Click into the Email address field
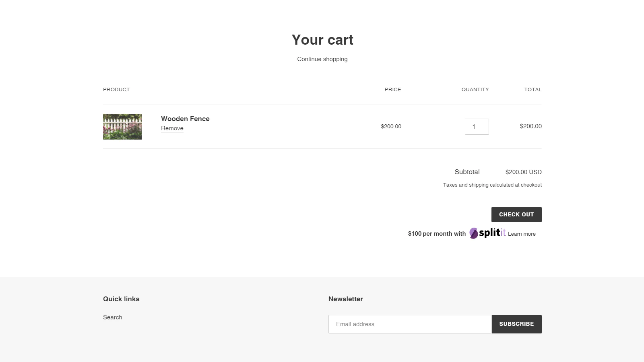The height and width of the screenshot is (362, 644). tap(410, 324)
